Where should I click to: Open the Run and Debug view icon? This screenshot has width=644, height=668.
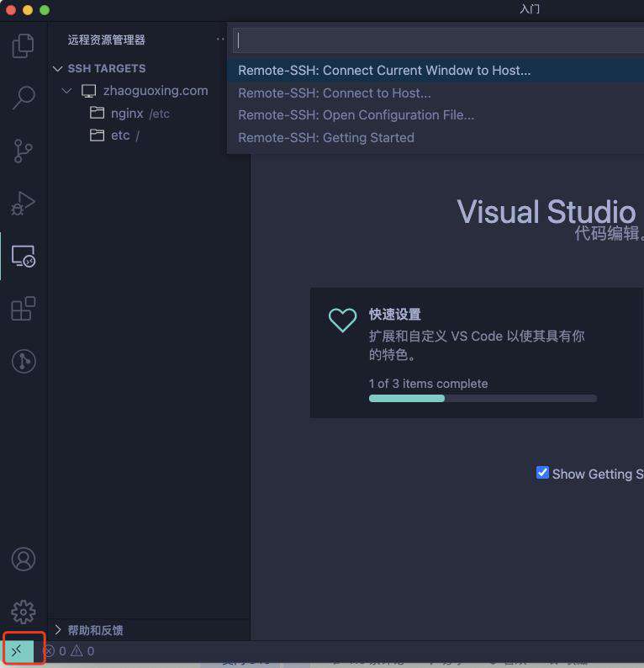(23, 204)
